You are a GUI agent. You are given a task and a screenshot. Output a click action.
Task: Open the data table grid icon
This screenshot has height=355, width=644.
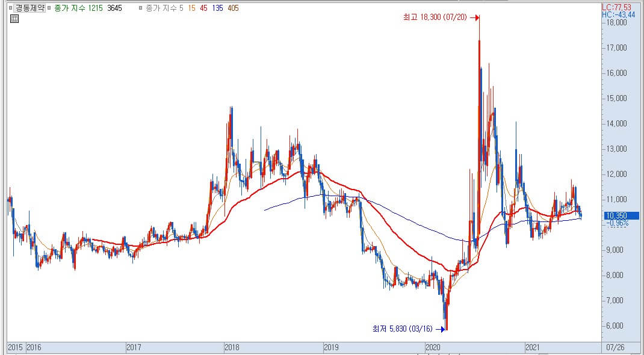coord(14,19)
